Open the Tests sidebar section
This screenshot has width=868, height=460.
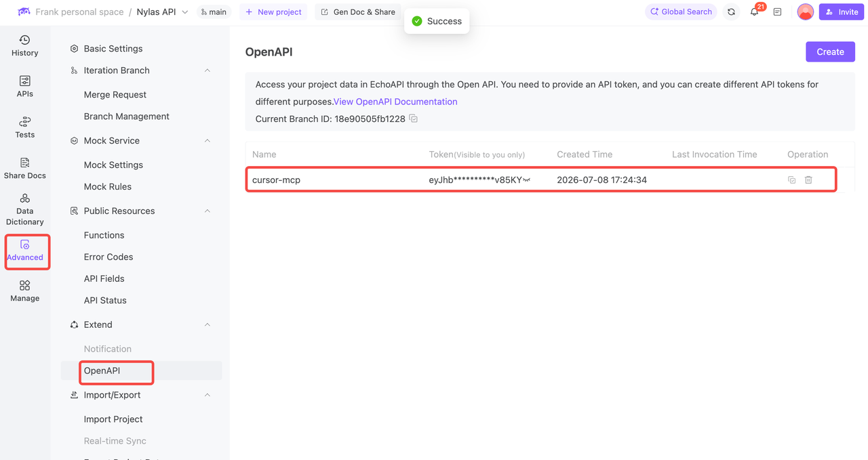point(24,127)
